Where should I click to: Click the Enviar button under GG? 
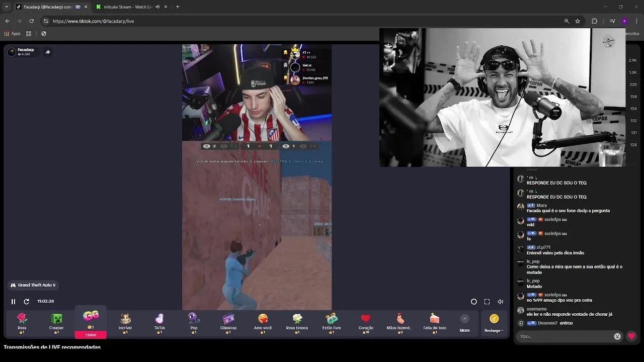91,335
